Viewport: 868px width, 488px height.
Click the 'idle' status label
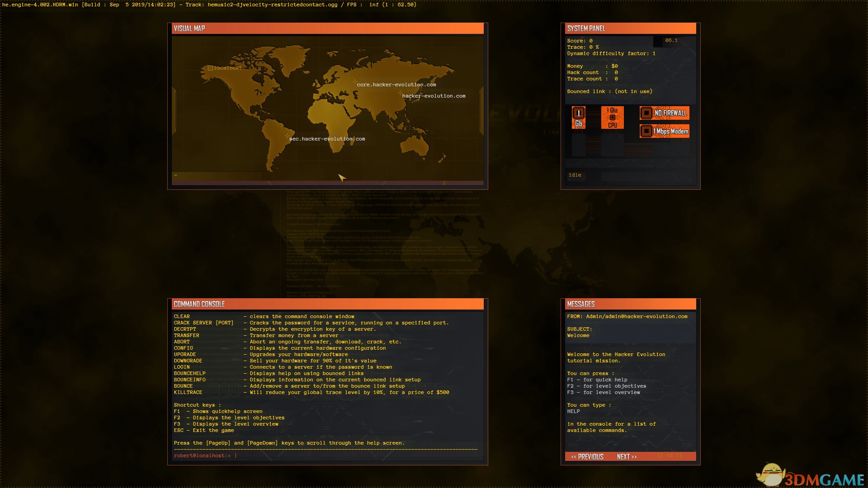(575, 175)
